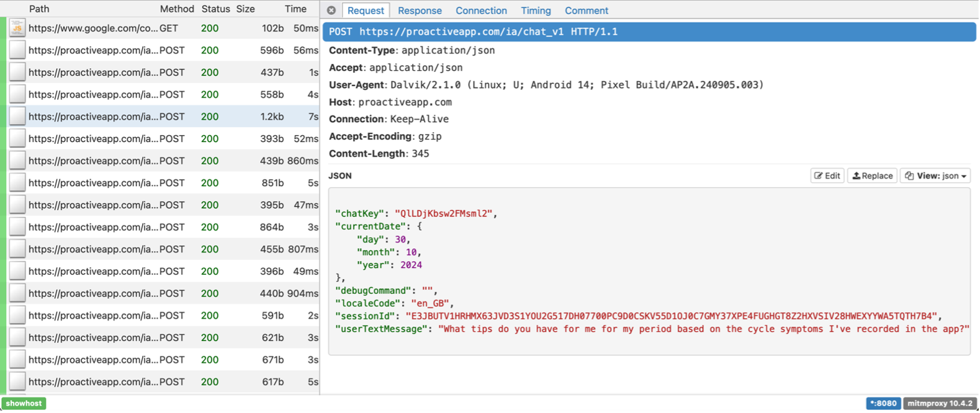This screenshot has width=980, height=413.
Task: Go to the Comment tab
Action: pos(586,11)
